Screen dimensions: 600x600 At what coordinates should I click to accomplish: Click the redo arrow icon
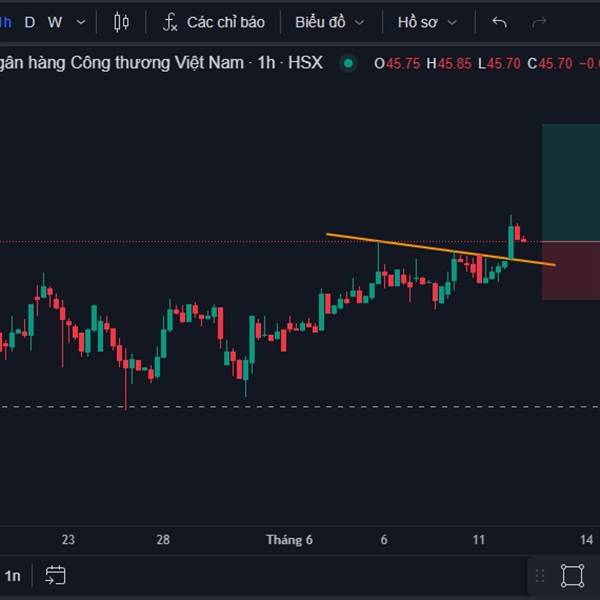pos(539,23)
